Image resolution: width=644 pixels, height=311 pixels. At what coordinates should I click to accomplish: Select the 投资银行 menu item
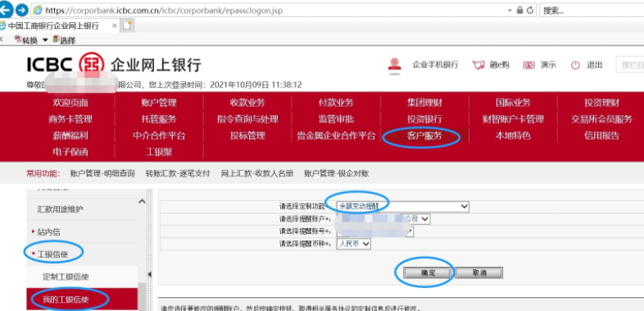click(x=424, y=119)
